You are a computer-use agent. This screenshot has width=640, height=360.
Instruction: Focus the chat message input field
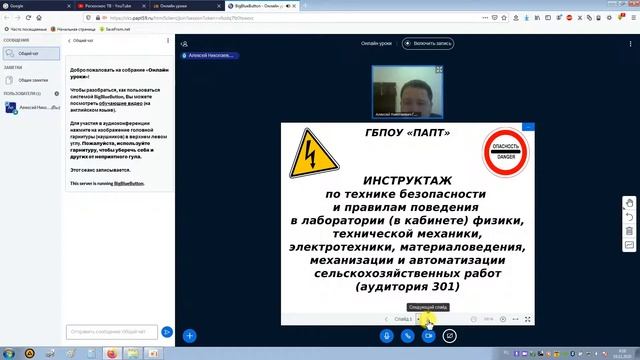(x=112, y=332)
